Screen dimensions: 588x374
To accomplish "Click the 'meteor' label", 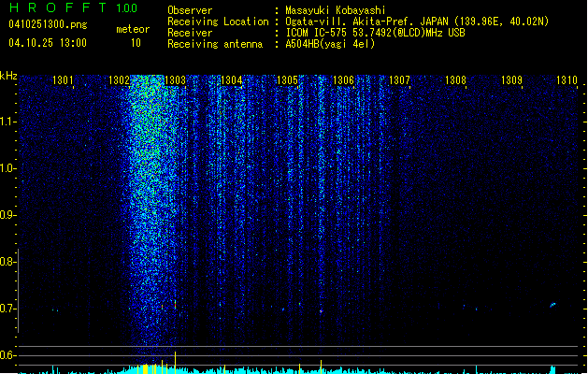I will pos(133,29).
